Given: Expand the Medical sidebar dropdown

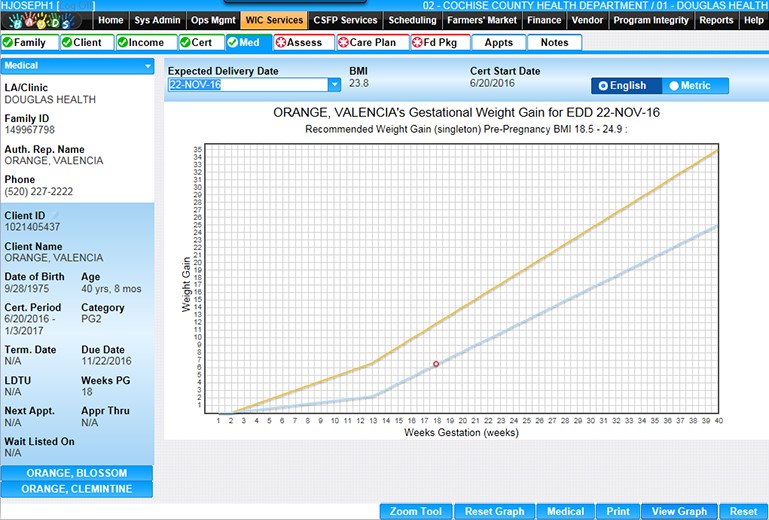Looking at the screenshot, I should (148, 66).
